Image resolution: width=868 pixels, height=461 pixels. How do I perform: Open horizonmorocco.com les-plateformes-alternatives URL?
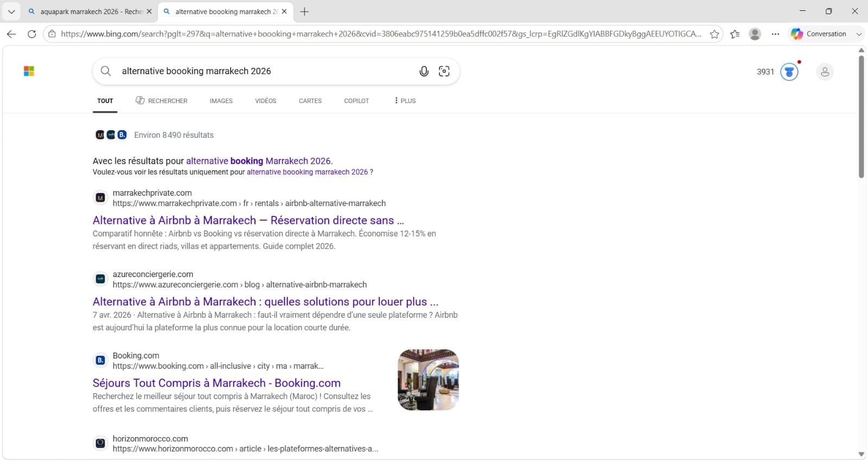tap(245, 449)
